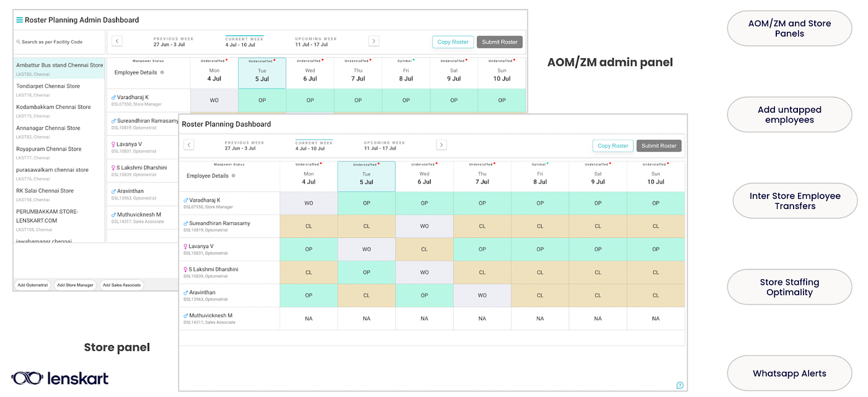The image size is (868, 397).
Task: Click gender icon beside Muthuvicknesh M in Store panel
Action: tap(185, 316)
